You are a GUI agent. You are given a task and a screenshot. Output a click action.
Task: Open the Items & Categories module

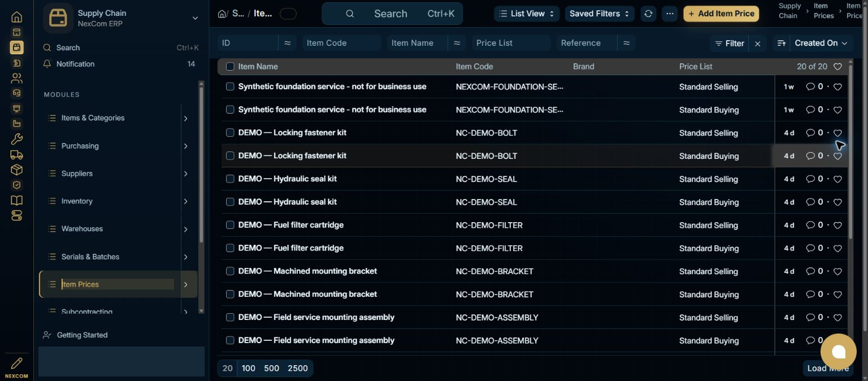coord(93,118)
